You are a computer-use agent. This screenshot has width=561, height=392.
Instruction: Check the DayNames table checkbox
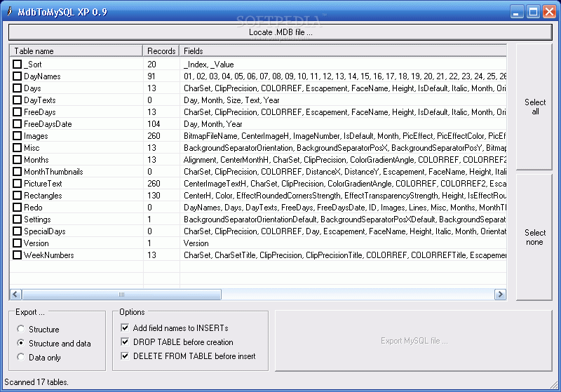click(x=17, y=76)
